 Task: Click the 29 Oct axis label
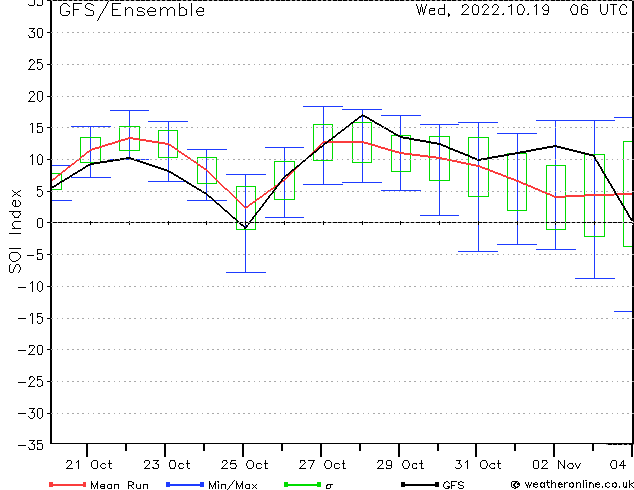tap(400, 465)
